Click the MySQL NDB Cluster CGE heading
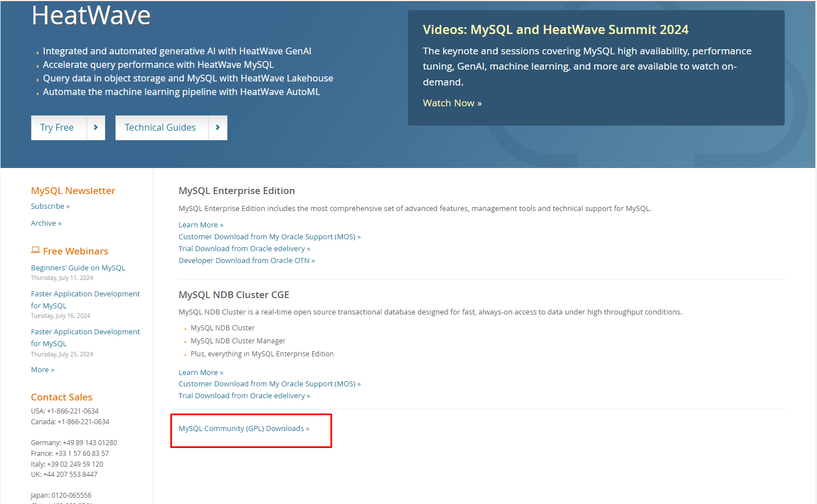This screenshot has width=817, height=504. pos(234,295)
